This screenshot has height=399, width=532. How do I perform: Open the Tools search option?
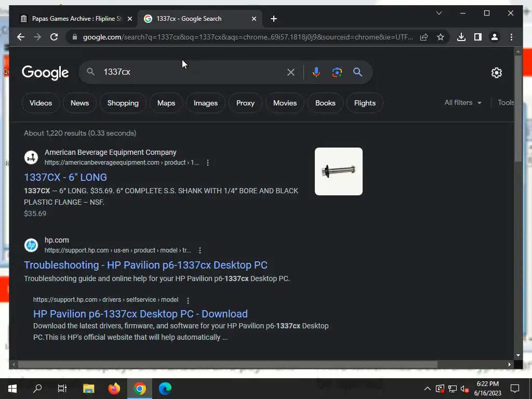click(x=506, y=102)
